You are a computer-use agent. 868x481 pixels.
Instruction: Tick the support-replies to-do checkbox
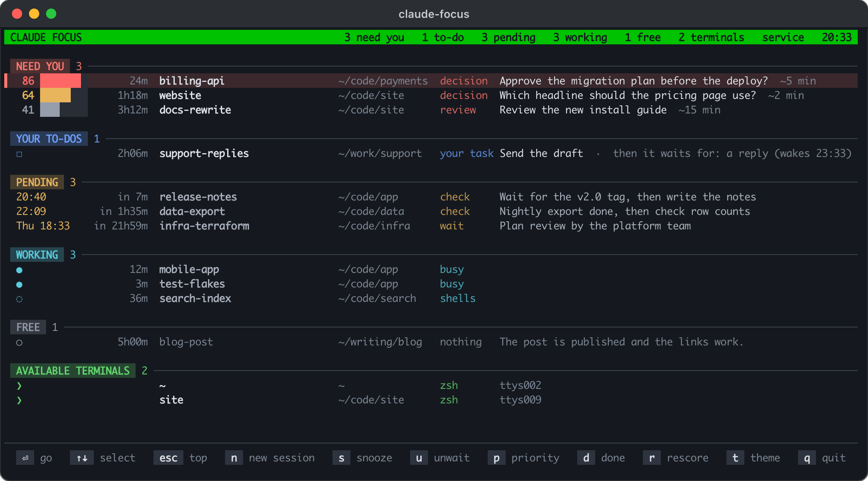pos(19,154)
